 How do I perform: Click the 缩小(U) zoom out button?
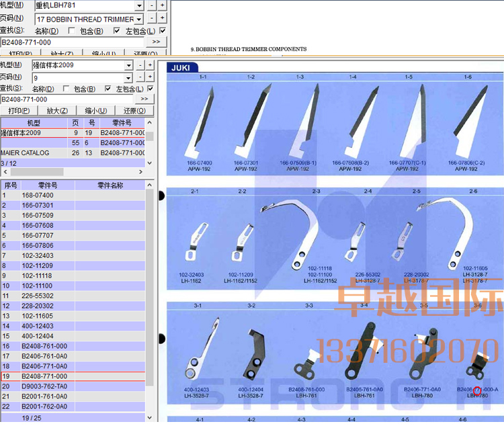coord(96,111)
